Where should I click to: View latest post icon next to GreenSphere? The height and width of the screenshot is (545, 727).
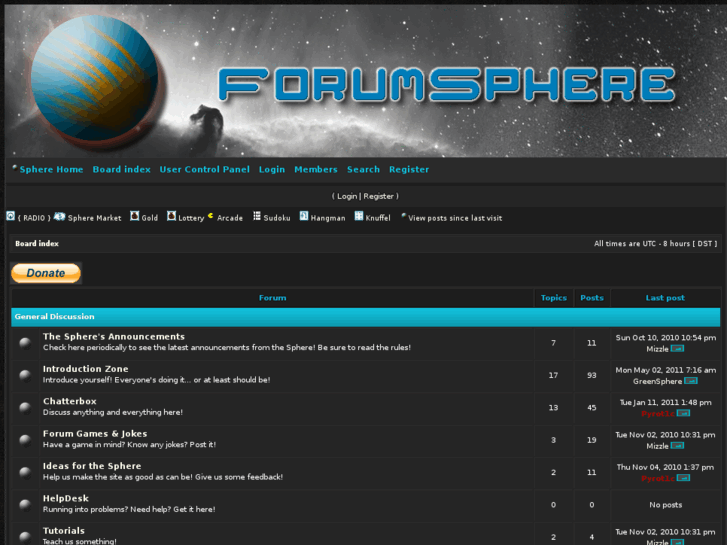[690, 381]
